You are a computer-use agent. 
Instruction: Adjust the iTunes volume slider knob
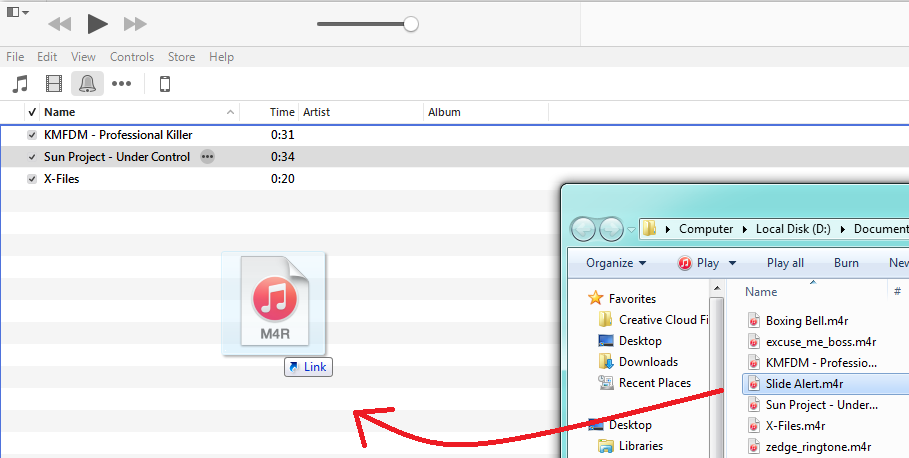coord(410,24)
